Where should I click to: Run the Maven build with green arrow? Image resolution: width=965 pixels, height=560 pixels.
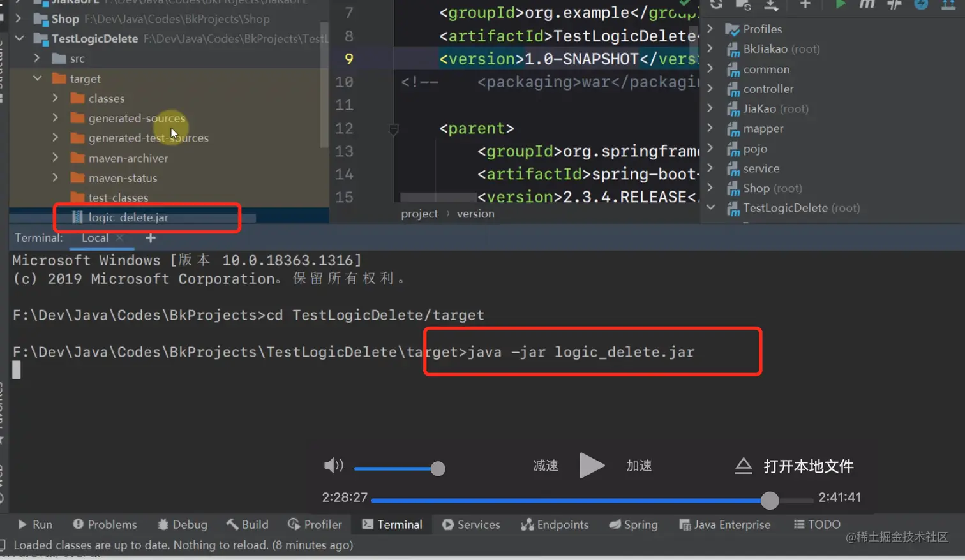pos(840,4)
